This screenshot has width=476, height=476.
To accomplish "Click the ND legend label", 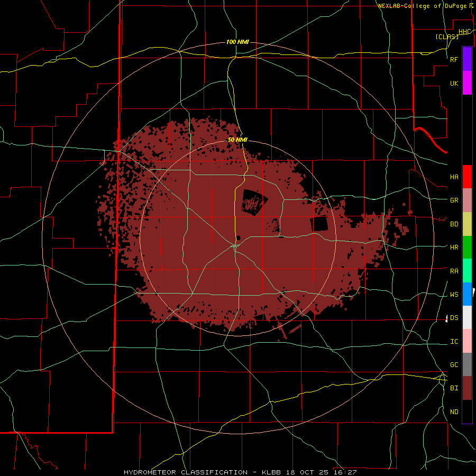I will coord(454,412).
